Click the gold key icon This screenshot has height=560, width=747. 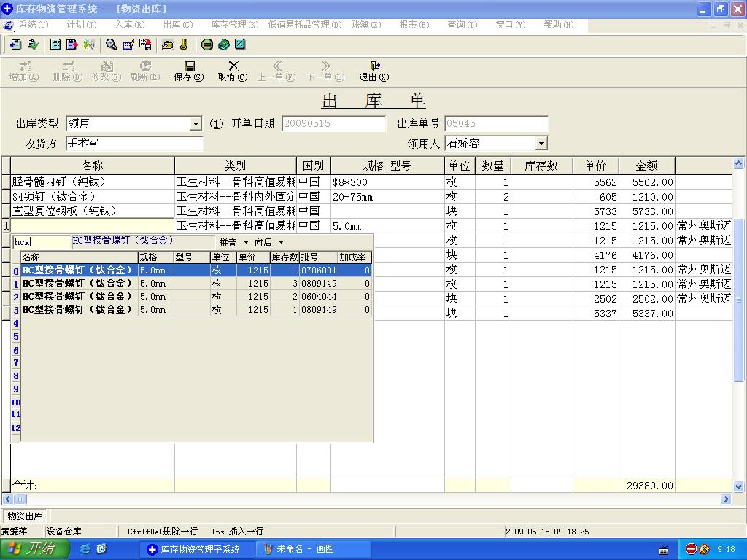[x=184, y=44]
